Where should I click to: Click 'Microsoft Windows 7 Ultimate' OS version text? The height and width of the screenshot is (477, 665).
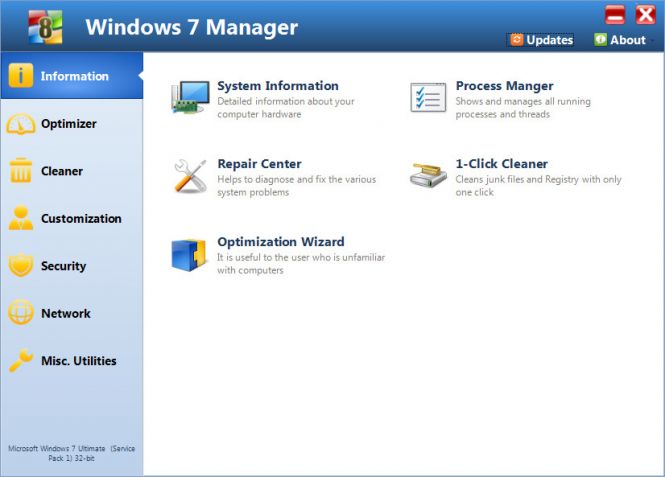71,453
